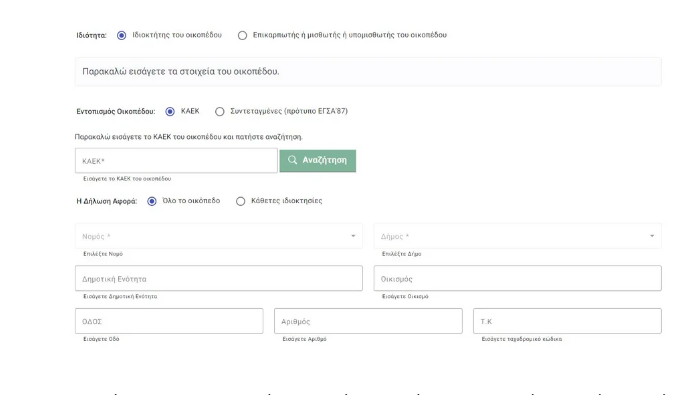Focus the ΟΔΟΣ street input field
686x395 pixels.
(x=169, y=321)
